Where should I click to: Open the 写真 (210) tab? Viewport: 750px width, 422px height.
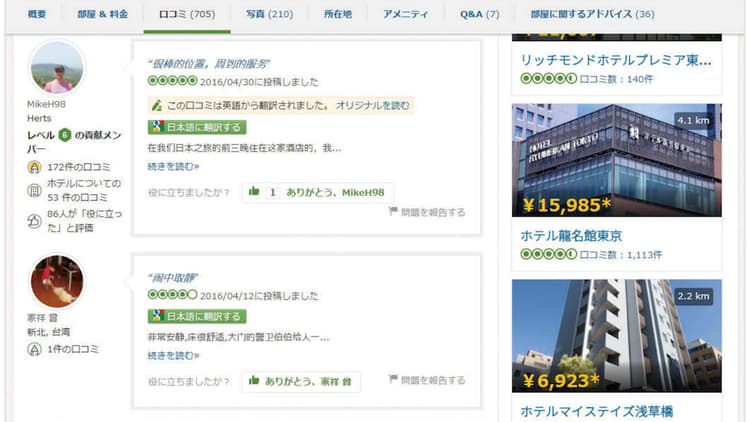point(269,14)
